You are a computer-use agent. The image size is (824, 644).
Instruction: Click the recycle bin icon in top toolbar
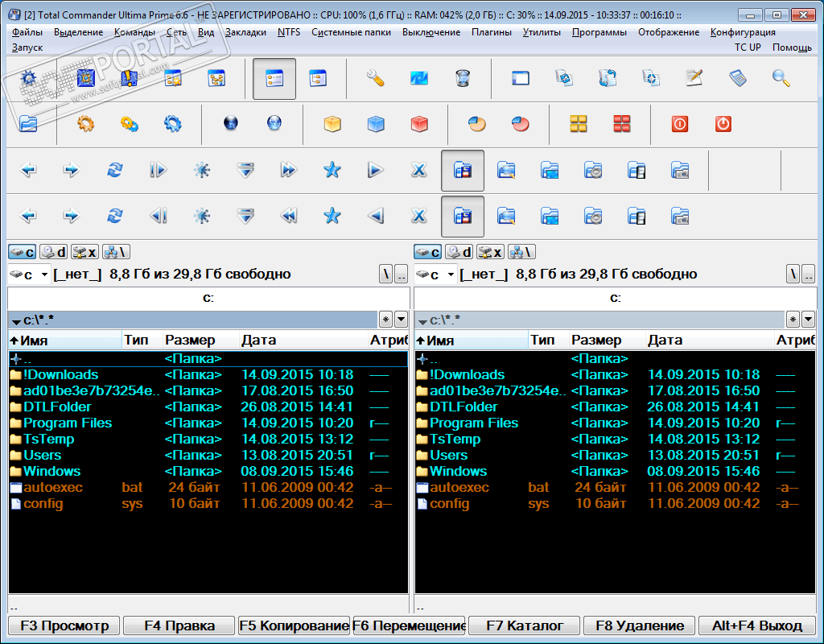[463, 78]
